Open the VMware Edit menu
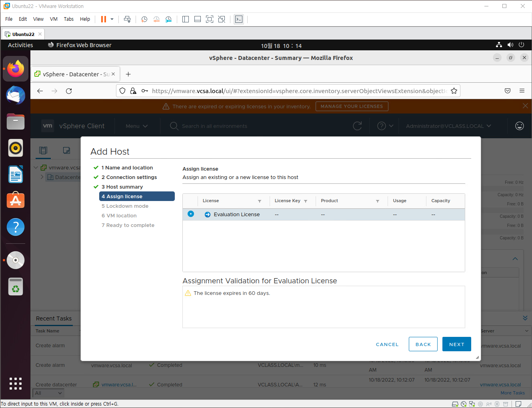532x408 pixels. (23, 19)
